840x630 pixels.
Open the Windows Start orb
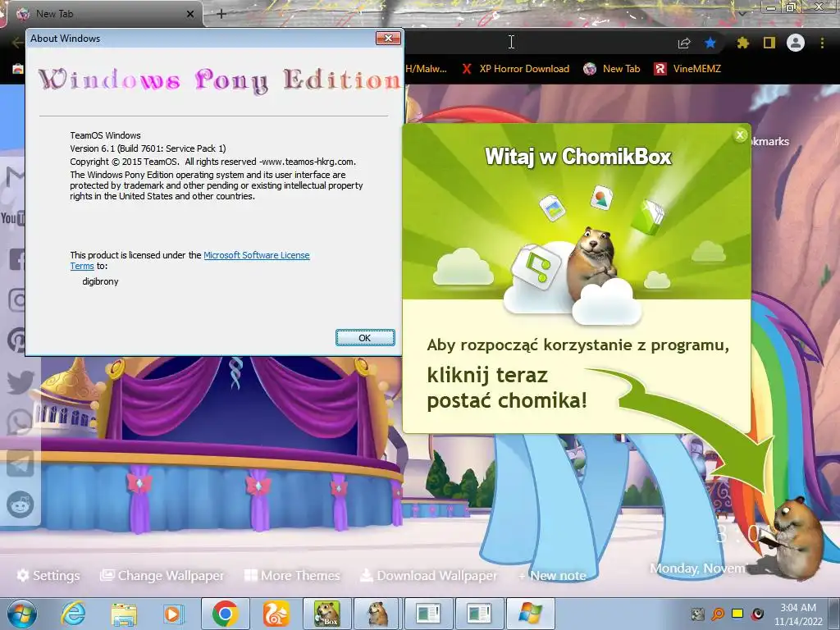(22, 614)
